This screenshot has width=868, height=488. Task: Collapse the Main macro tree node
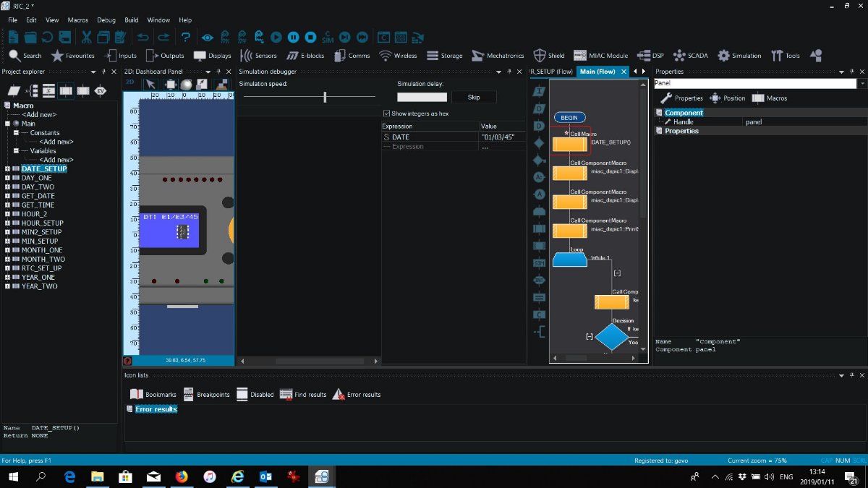point(7,124)
